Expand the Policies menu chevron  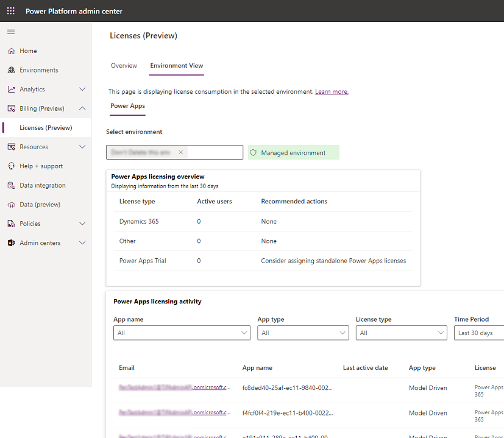tap(82, 224)
